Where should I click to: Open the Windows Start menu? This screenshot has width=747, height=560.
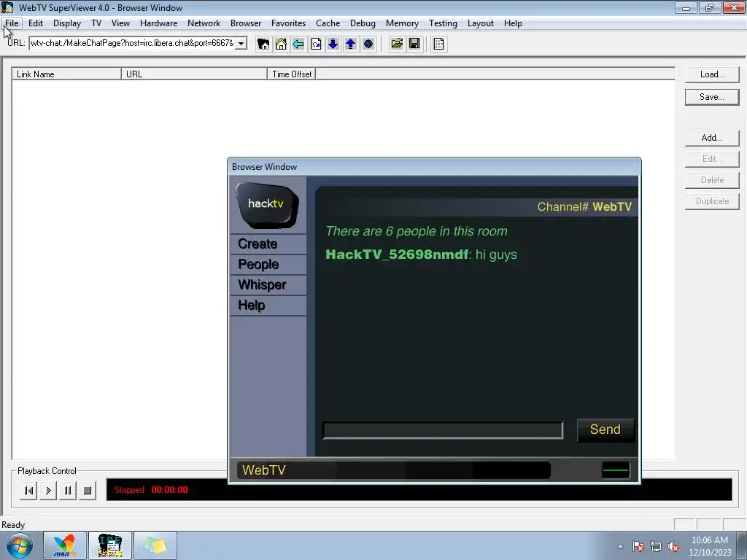pyautogui.click(x=19, y=545)
